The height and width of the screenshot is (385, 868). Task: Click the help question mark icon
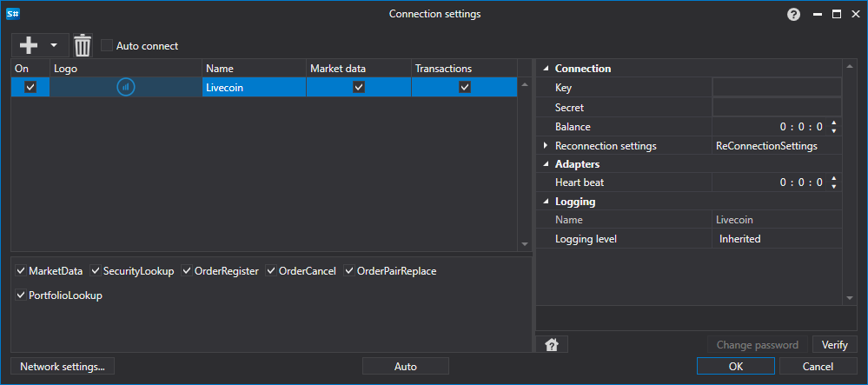point(794,15)
